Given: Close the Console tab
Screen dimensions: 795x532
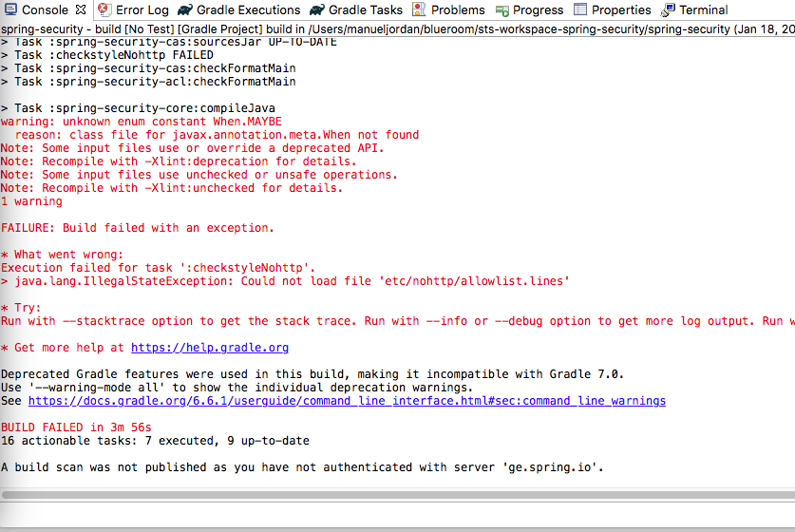Looking at the screenshot, I should pos(80,9).
